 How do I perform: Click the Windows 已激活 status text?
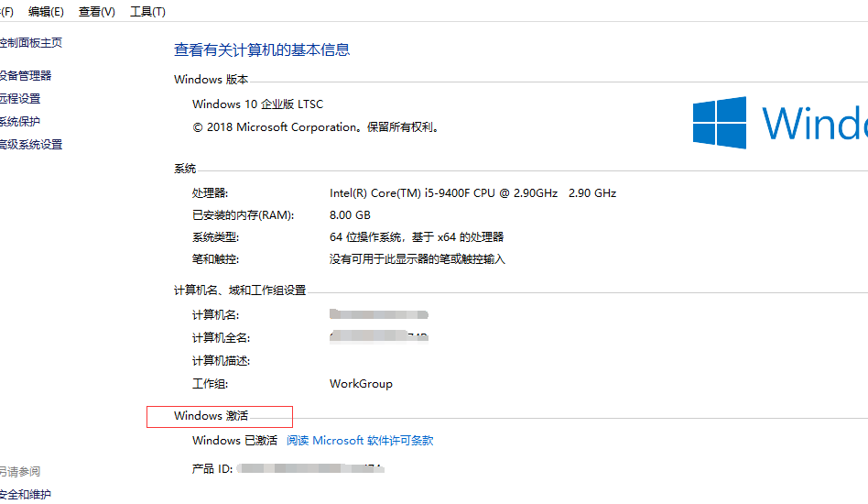pyautogui.click(x=234, y=441)
